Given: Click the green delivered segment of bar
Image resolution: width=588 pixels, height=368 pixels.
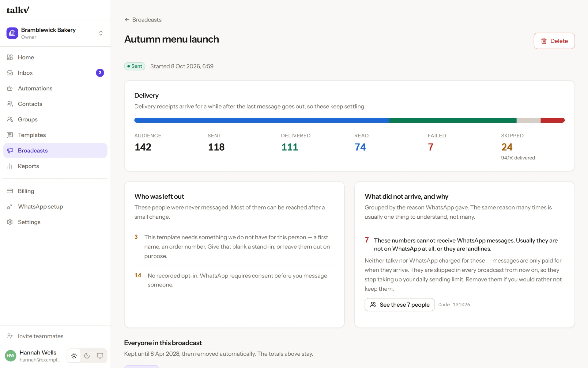Looking at the screenshot, I should [x=453, y=120].
